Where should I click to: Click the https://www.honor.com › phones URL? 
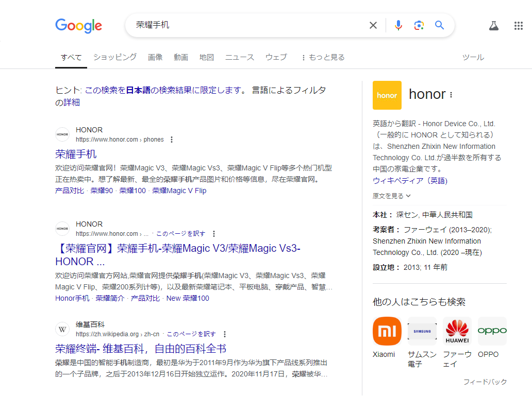point(120,140)
